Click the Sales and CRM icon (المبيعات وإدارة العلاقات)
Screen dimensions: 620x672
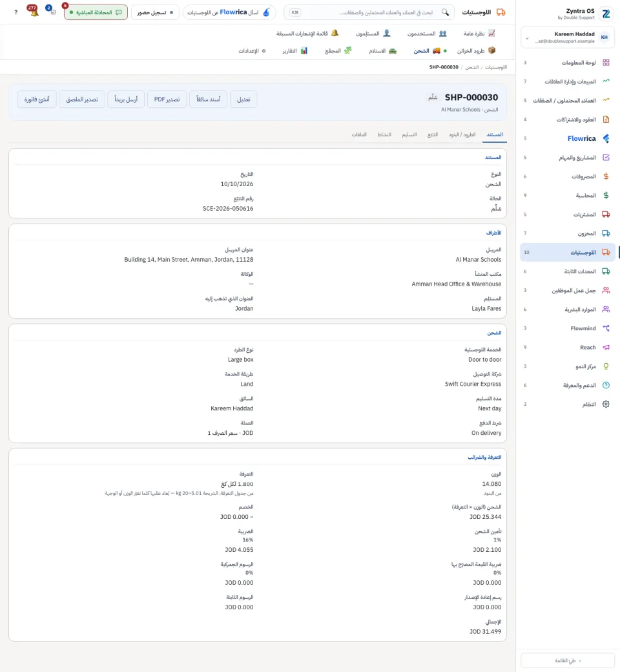pos(606,81)
